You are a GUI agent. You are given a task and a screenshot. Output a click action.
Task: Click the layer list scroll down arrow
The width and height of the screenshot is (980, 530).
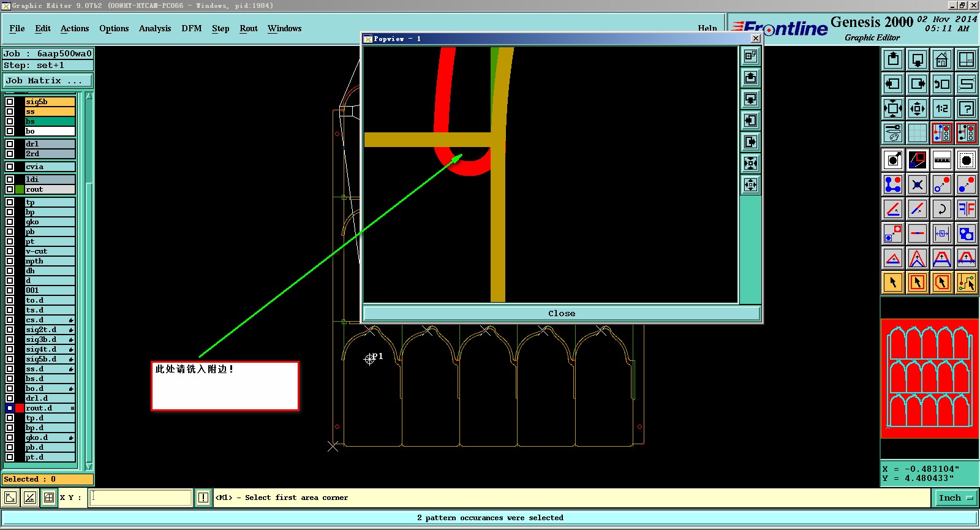89,466
